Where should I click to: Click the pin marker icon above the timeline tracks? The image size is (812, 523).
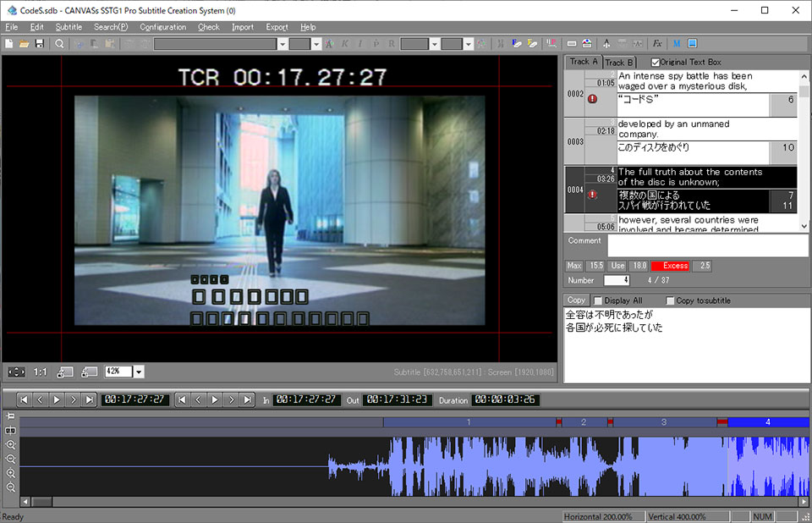10,416
